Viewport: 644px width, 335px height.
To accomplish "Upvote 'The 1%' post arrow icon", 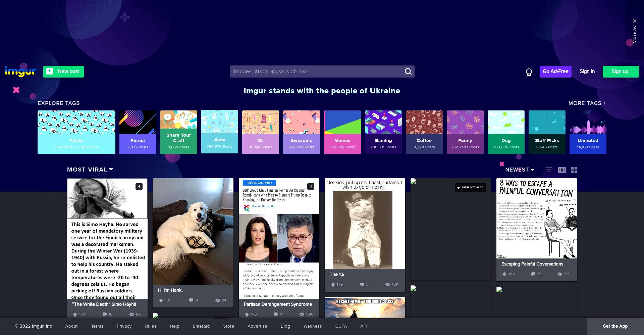I will (x=333, y=285).
